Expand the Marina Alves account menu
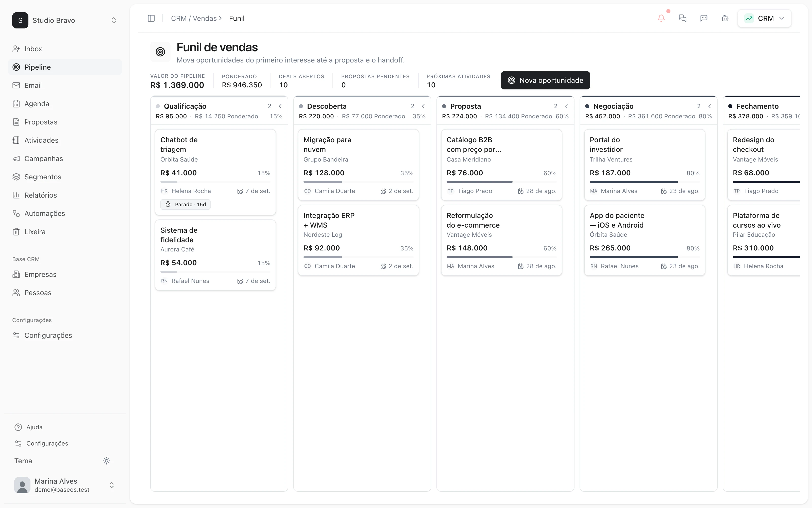The height and width of the screenshot is (508, 812). [x=112, y=485]
